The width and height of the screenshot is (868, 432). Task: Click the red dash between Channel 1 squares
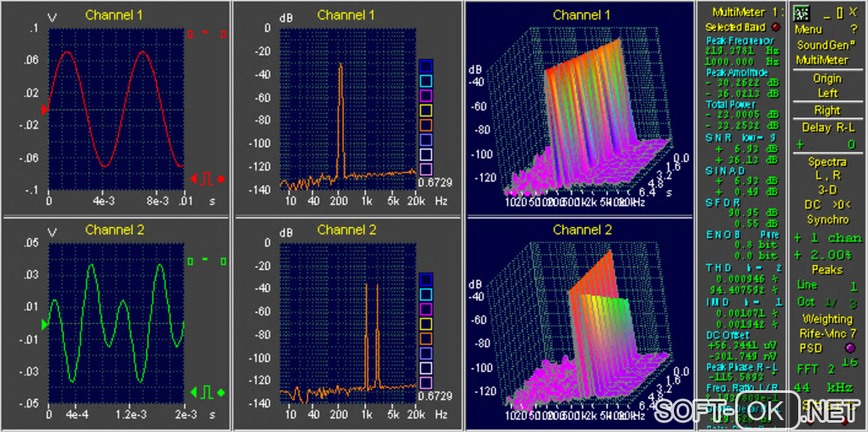click(205, 32)
